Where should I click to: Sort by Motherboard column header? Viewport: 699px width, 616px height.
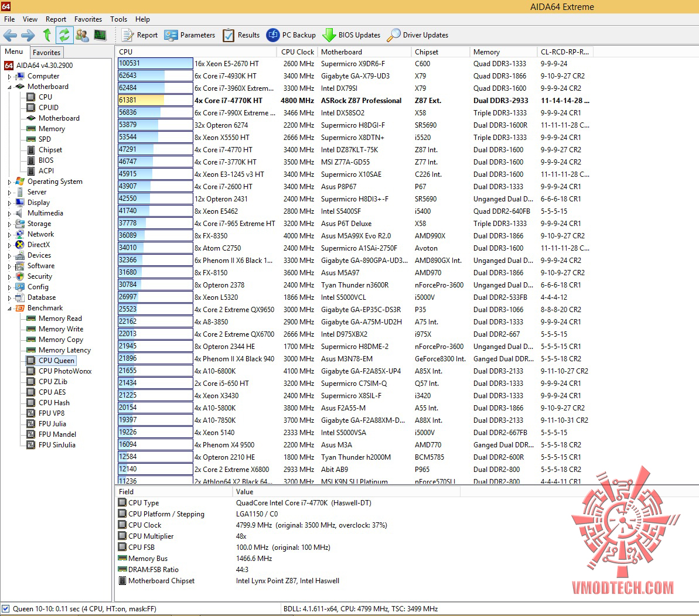point(364,52)
